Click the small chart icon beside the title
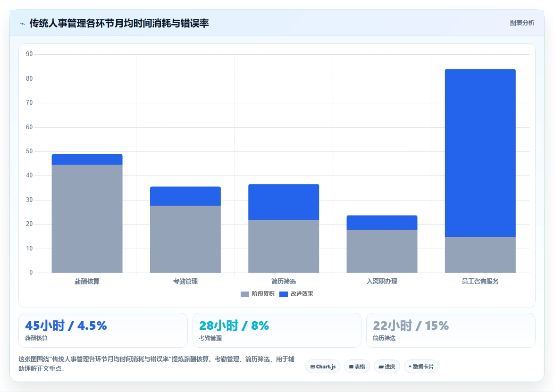554x392 pixels. (x=22, y=24)
